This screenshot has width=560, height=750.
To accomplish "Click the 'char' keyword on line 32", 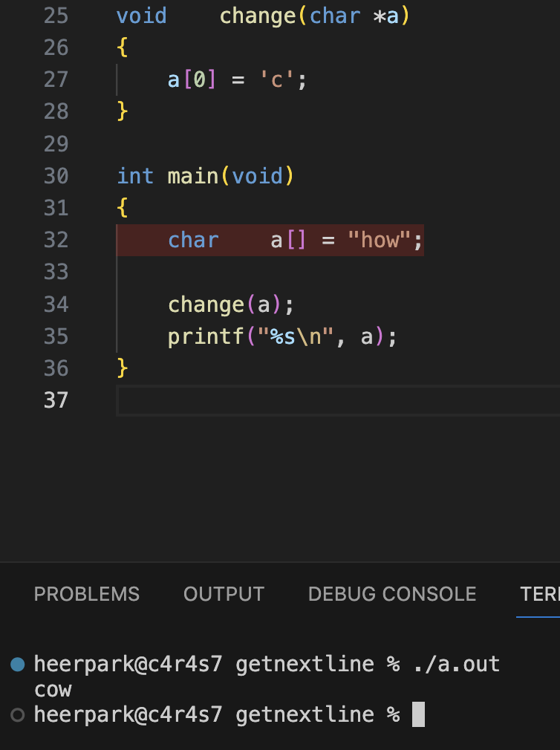I will (193, 240).
